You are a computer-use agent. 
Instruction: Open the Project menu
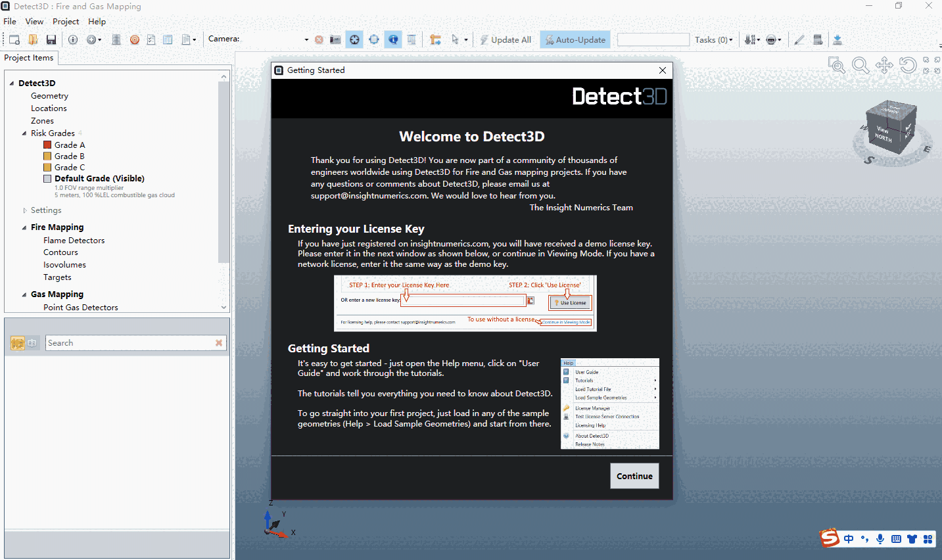pos(66,21)
